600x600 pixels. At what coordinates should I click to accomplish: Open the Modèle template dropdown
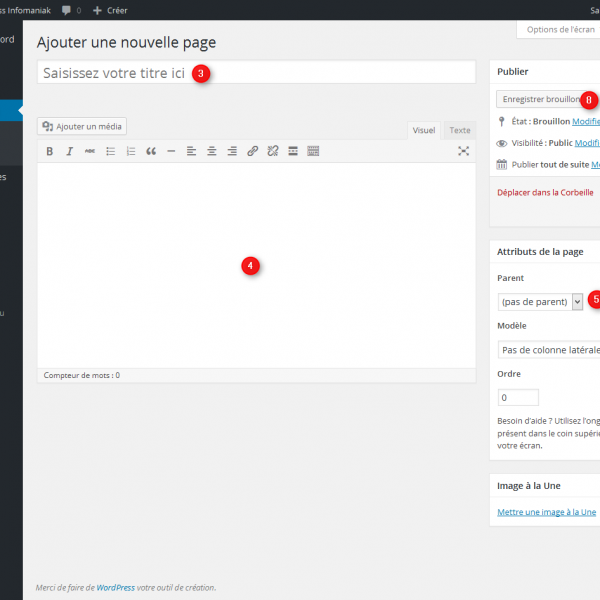click(548, 350)
